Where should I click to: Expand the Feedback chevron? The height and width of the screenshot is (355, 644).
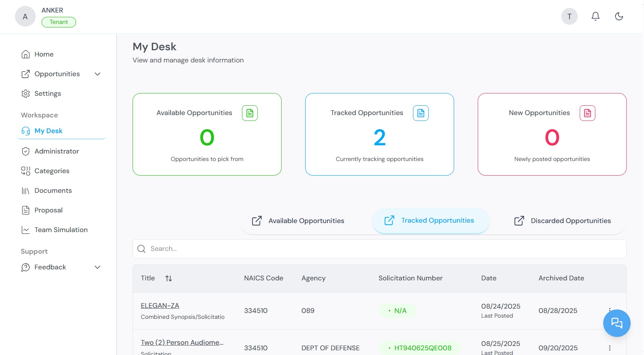tap(98, 267)
